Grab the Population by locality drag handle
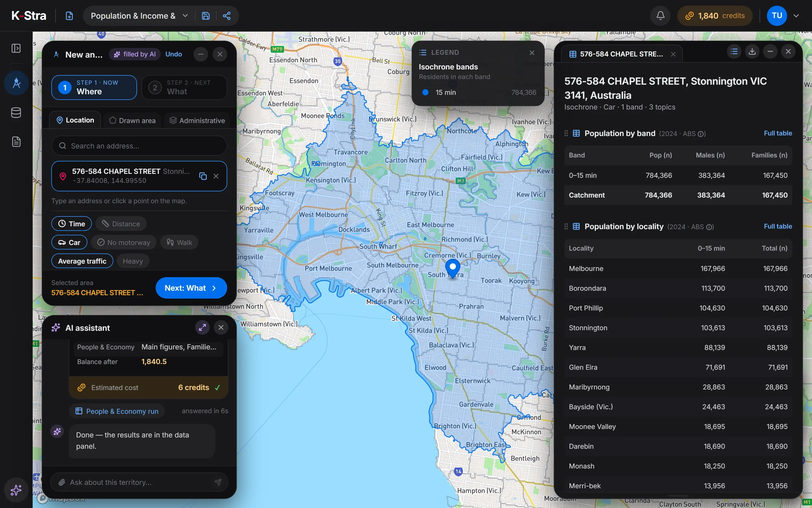The height and width of the screenshot is (508, 812). point(566,226)
